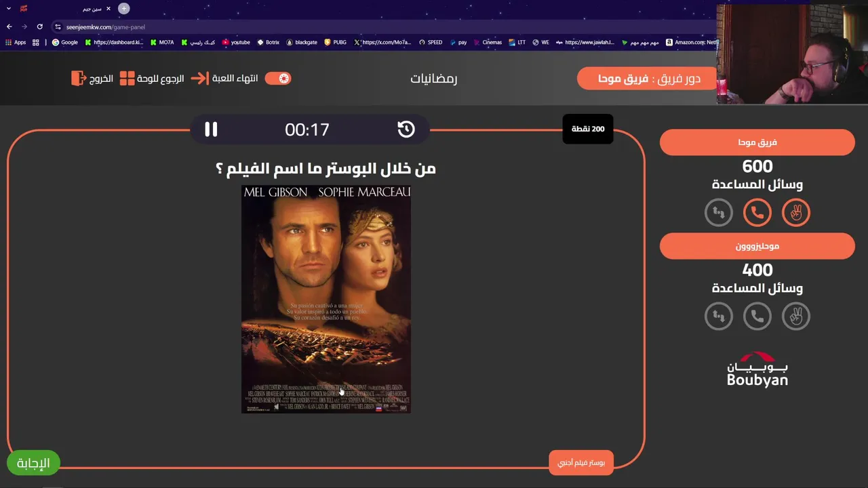Open the Google bookmark
The width and height of the screenshot is (868, 488).
[x=65, y=42]
